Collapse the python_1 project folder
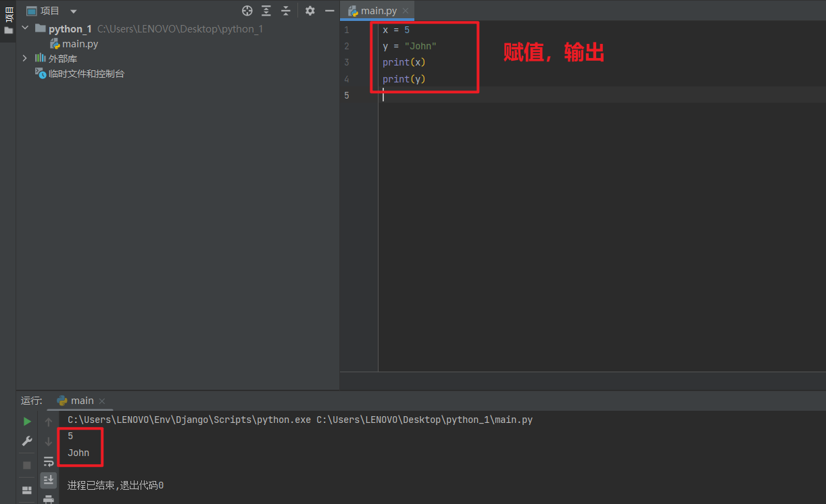Image resolution: width=826 pixels, height=504 pixels. (x=26, y=28)
